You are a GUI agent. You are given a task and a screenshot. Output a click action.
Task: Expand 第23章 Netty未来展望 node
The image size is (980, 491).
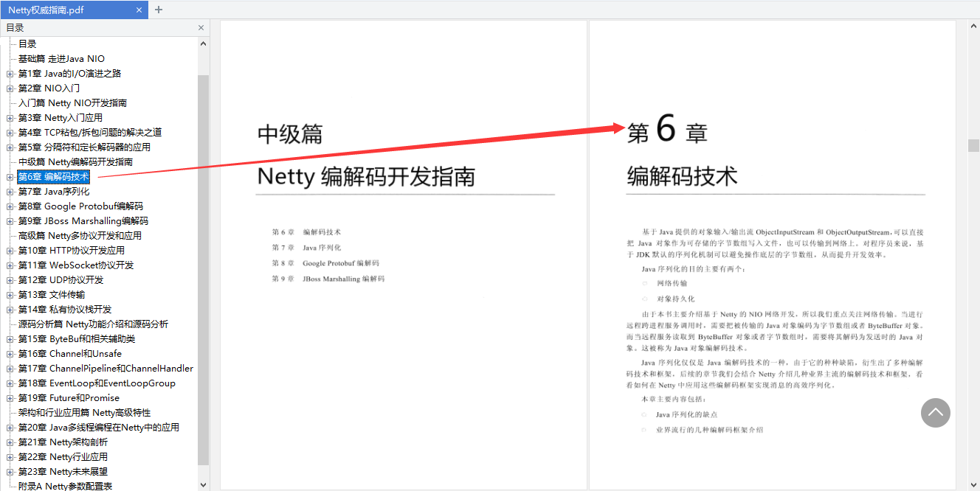(10, 472)
